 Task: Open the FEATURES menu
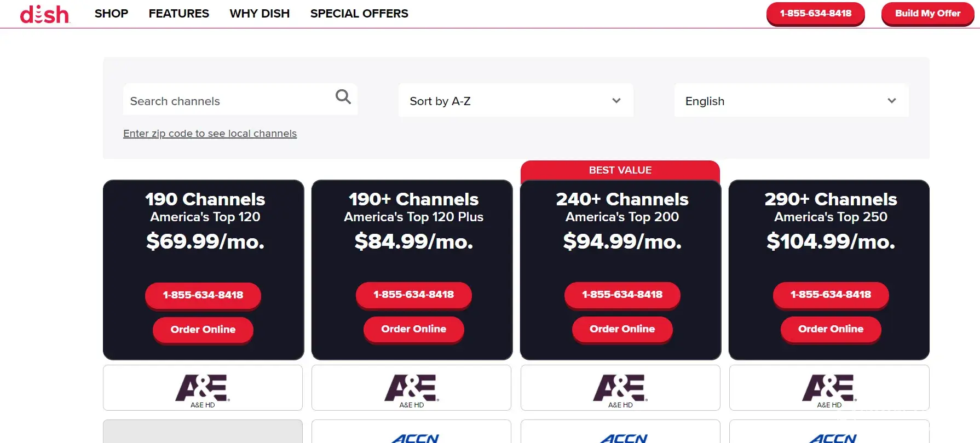(178, 14)
